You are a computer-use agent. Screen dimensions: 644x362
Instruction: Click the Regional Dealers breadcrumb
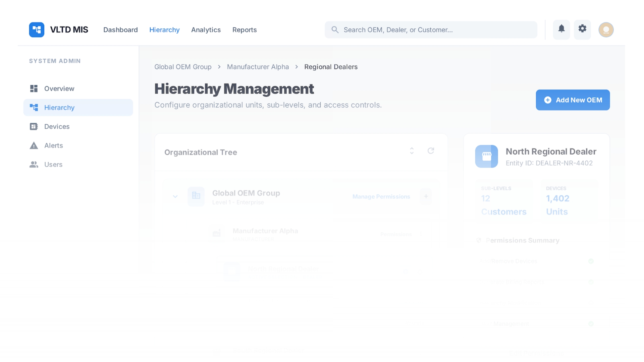(331, 67)
